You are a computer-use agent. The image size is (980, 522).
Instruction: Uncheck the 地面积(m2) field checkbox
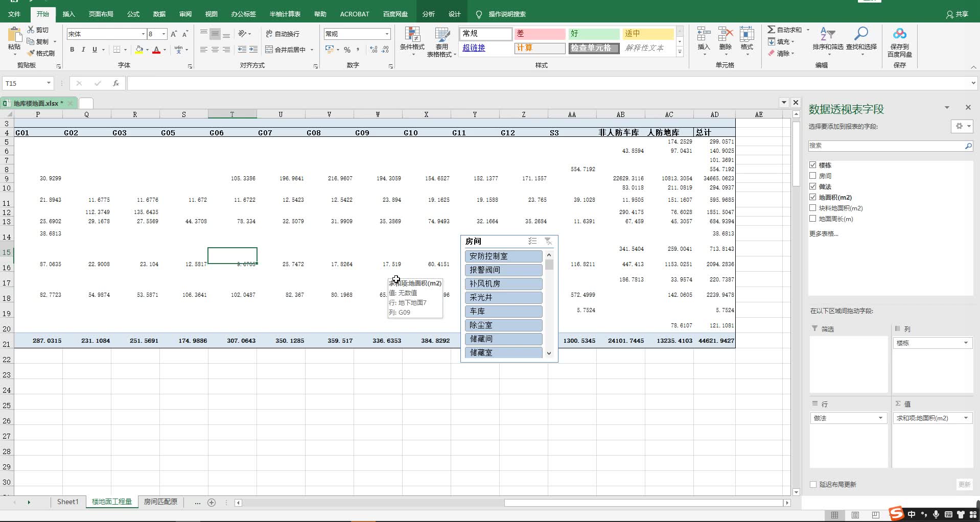pyautogui.click(x=813, y=197)
